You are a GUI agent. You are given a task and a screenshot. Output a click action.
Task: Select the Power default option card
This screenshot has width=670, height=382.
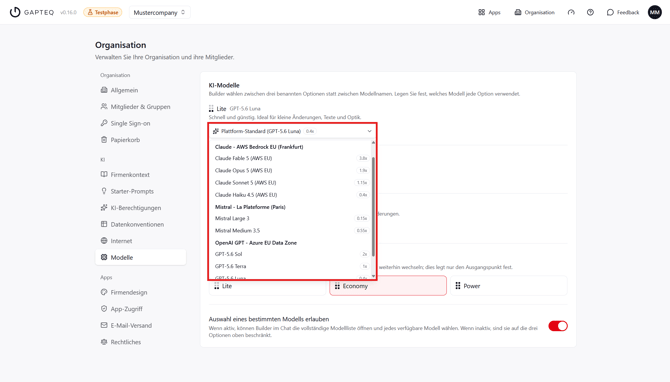[508, 286]
